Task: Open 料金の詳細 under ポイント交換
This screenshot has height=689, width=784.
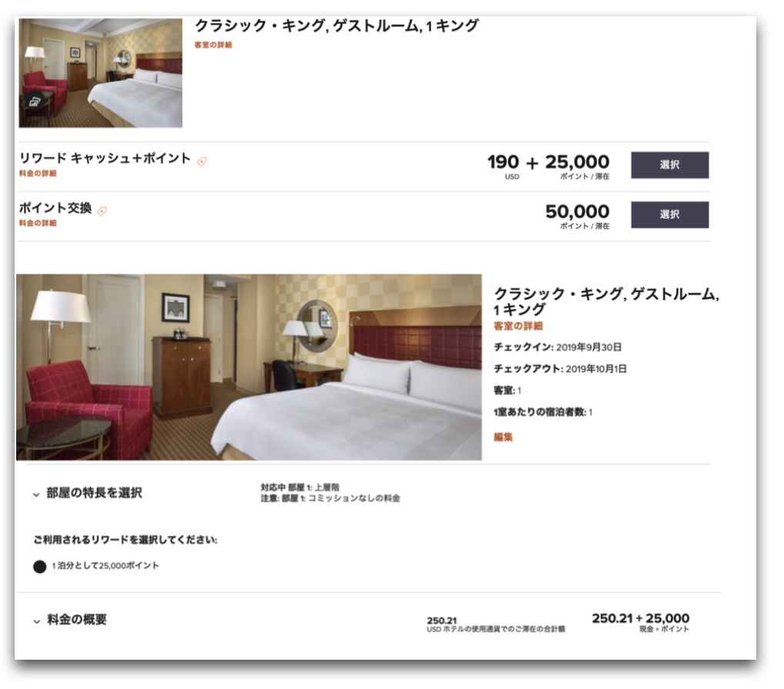Action: point(38,223)
